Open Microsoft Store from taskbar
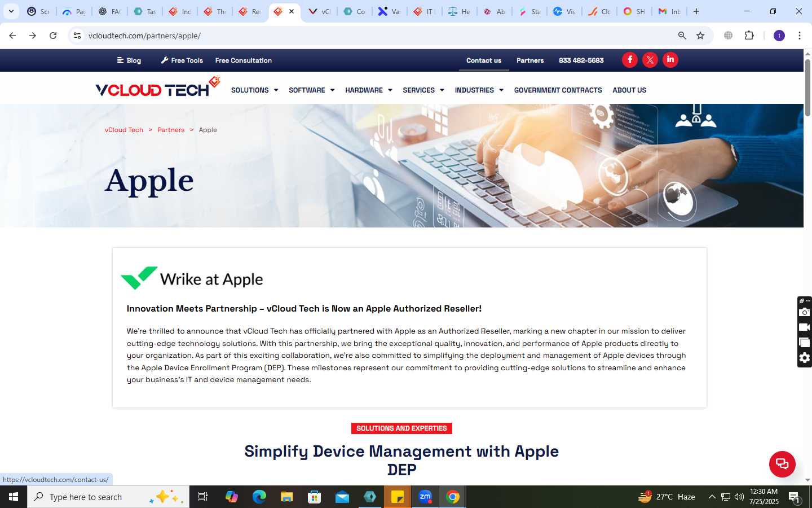 tap(315, 497)
